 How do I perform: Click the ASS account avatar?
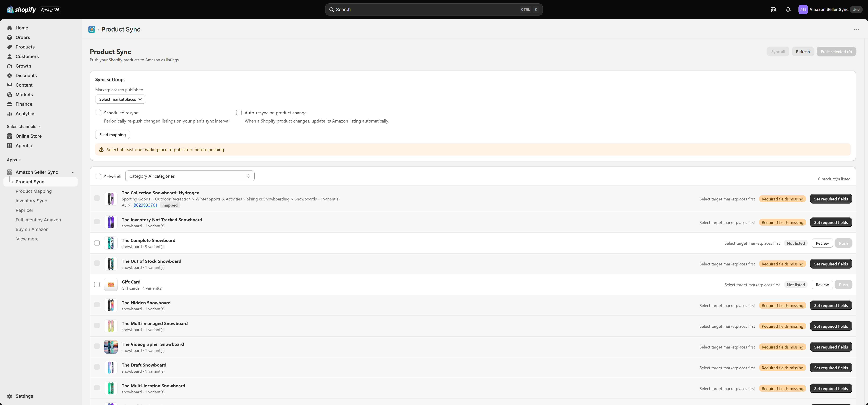pyautogui.click(x=803, y=9)
